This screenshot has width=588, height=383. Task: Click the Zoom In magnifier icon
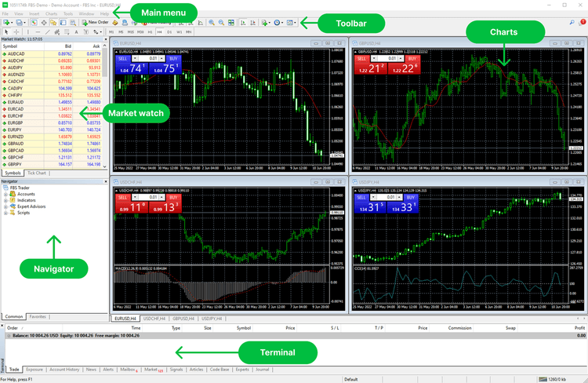click(212, 23)
